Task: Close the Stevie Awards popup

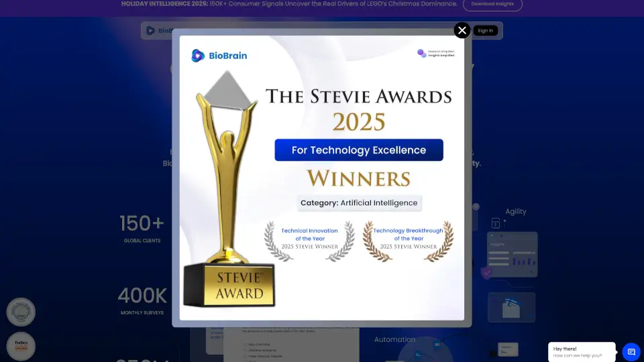Action: [462, 30]
